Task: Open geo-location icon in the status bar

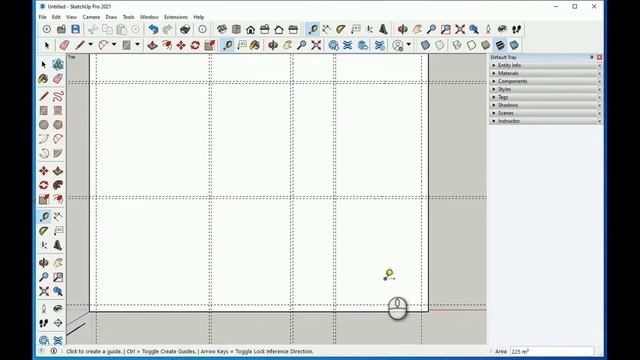Action: point(41,351)
